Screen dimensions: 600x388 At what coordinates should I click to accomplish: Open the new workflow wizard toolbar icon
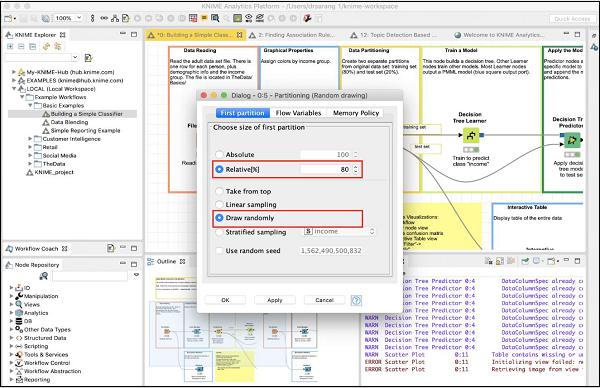click(8, 18)
